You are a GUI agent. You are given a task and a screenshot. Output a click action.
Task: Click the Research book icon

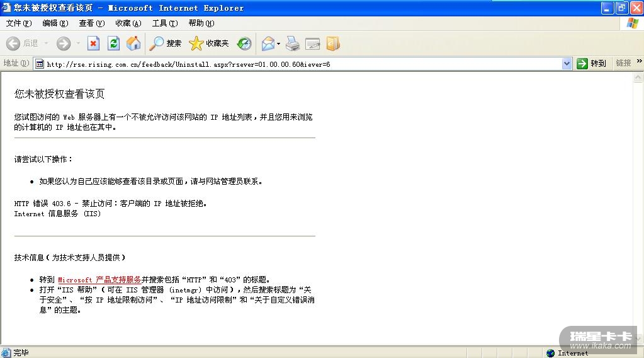point(333,43)
